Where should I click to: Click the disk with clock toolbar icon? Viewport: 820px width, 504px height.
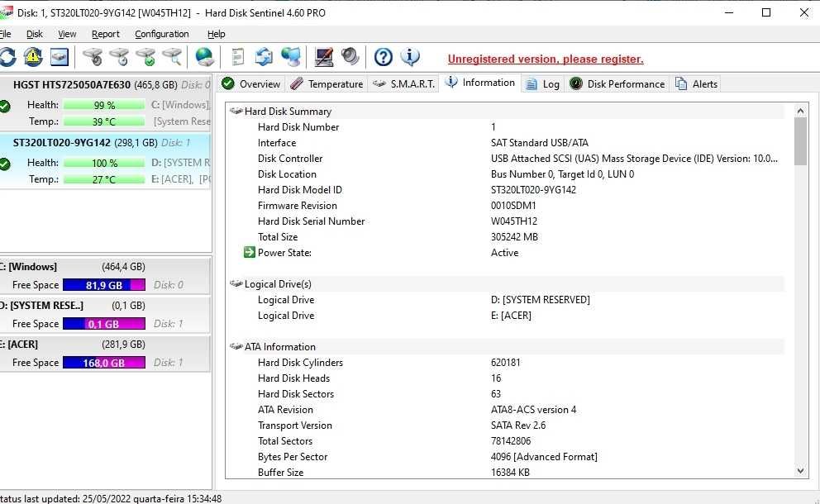119,57
